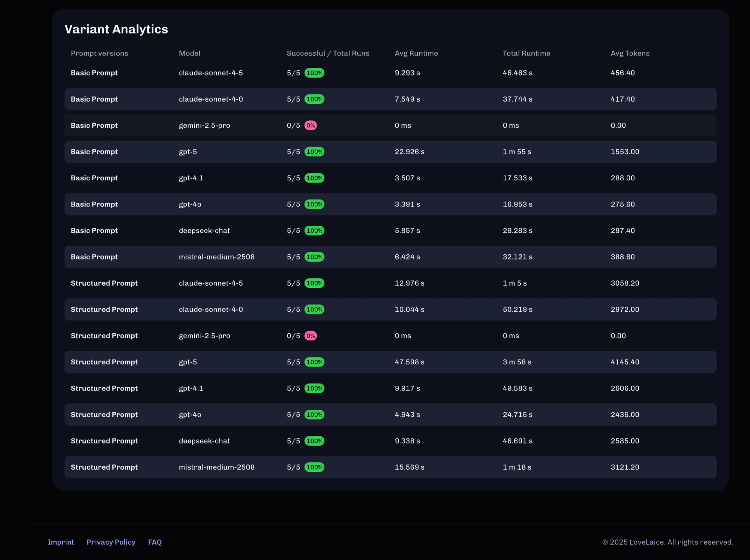Click the 0% badge for Structured gemini-2.5-pro
The image size is (750, 560).
pyautogui.click(x=310, y=336)
